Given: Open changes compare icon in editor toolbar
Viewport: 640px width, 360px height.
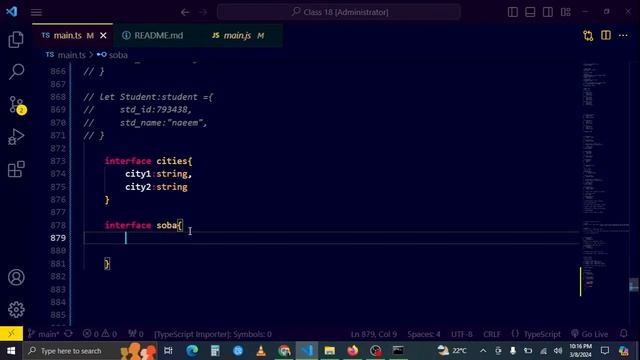Looking at the screenshot, I should pyautogui.click(x=588, y=36).
